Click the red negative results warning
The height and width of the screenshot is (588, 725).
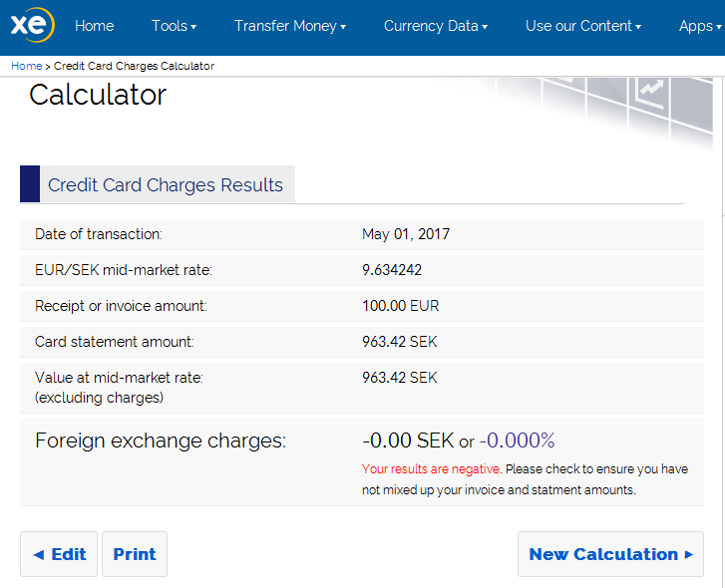pyautogui.click(x=431, y=469)
